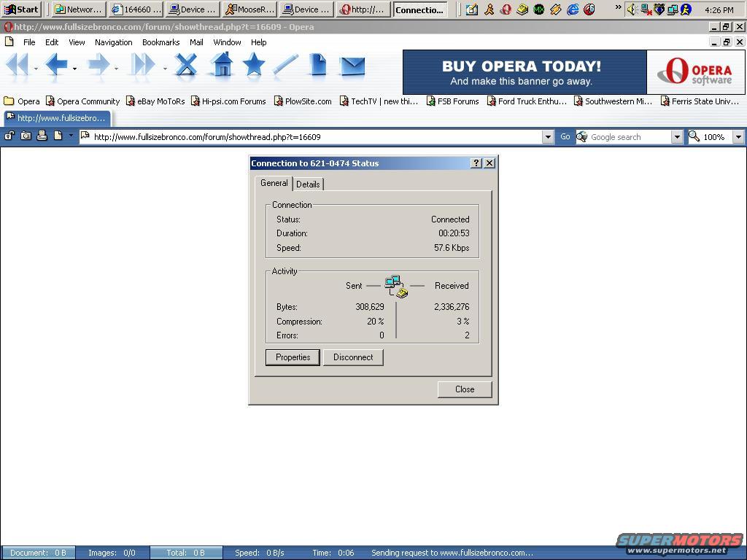Expand the 100% zoom level dropdown
Screen dimensions: 747x560
point(738,137)
